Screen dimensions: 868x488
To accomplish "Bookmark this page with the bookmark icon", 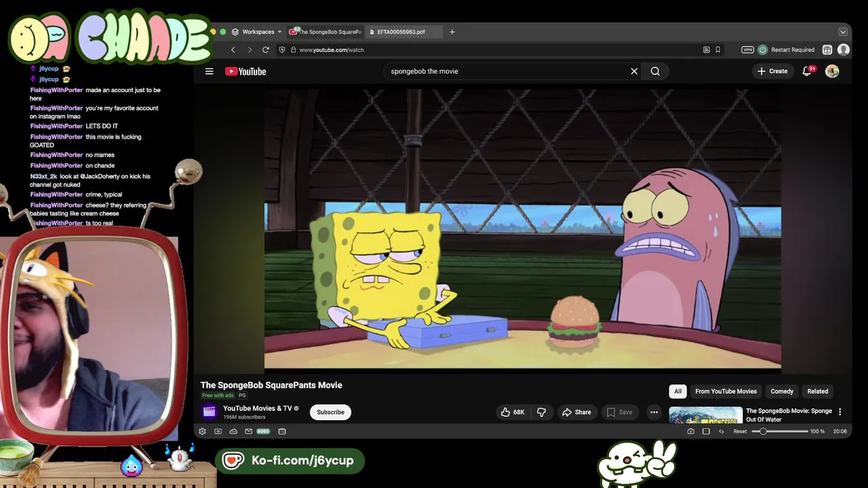I will click(x=717, y=49).
